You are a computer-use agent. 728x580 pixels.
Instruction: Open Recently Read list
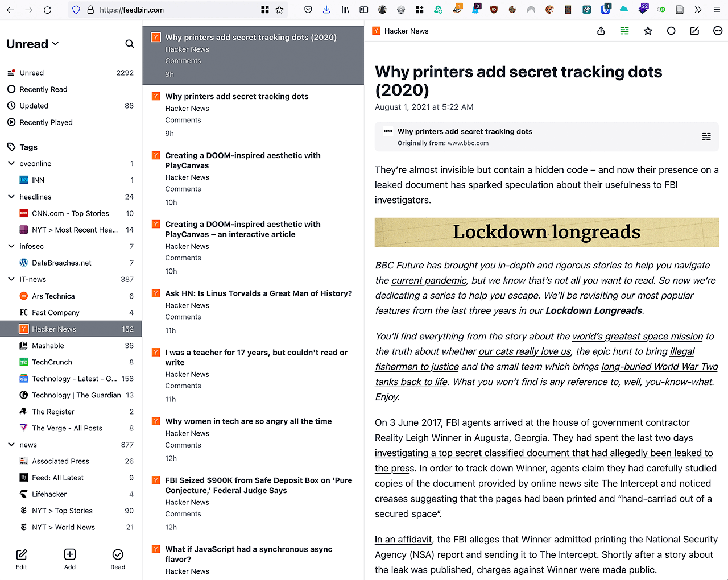pyautogui.click(x=71, y=89)
